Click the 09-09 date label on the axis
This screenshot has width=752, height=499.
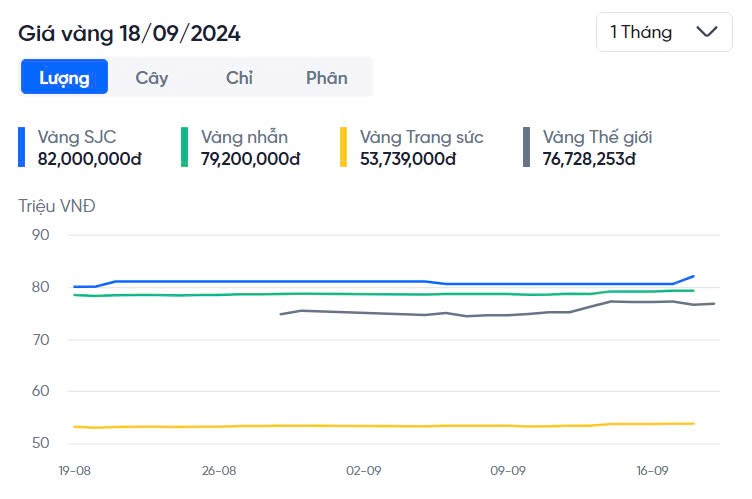508,471
